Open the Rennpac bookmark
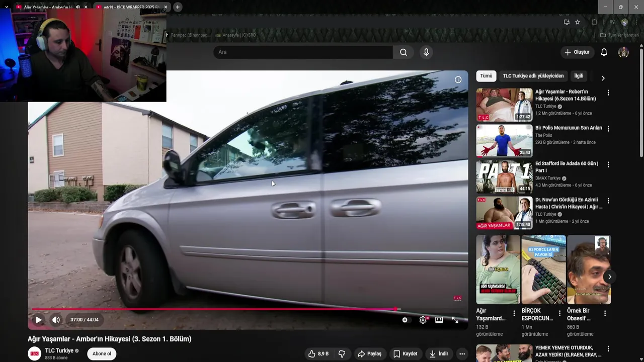Viewport: 644px width, 362px height. (x=189, y=35)
